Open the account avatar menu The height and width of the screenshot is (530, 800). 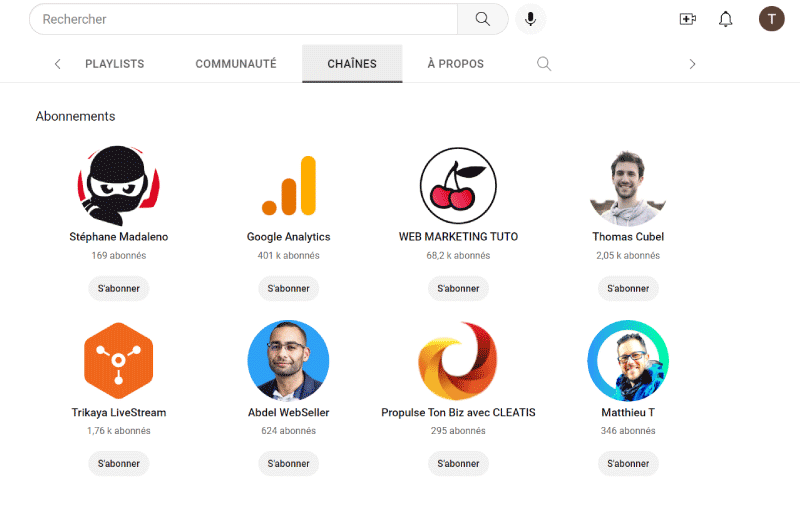[771, 19]
